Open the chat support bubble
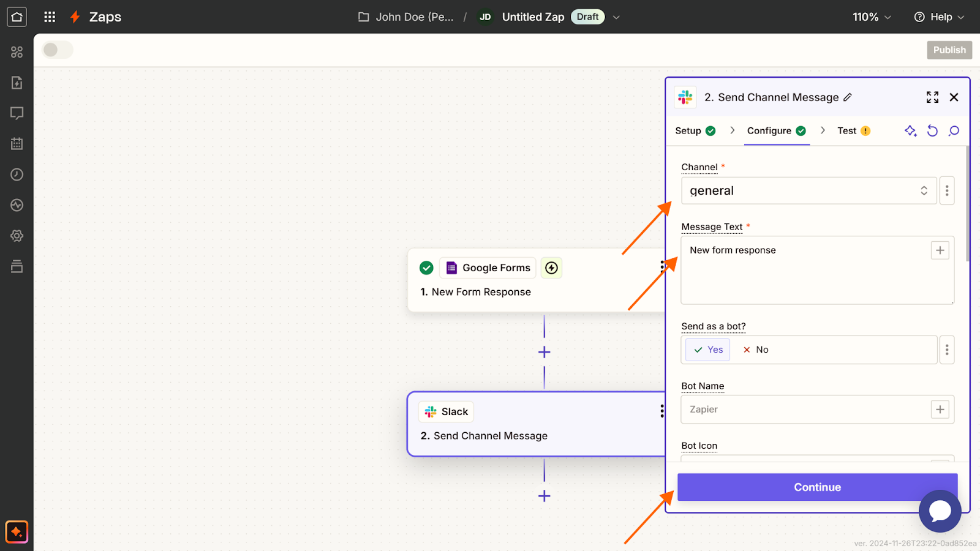This screenshot has width=980, height=551. 940,511
